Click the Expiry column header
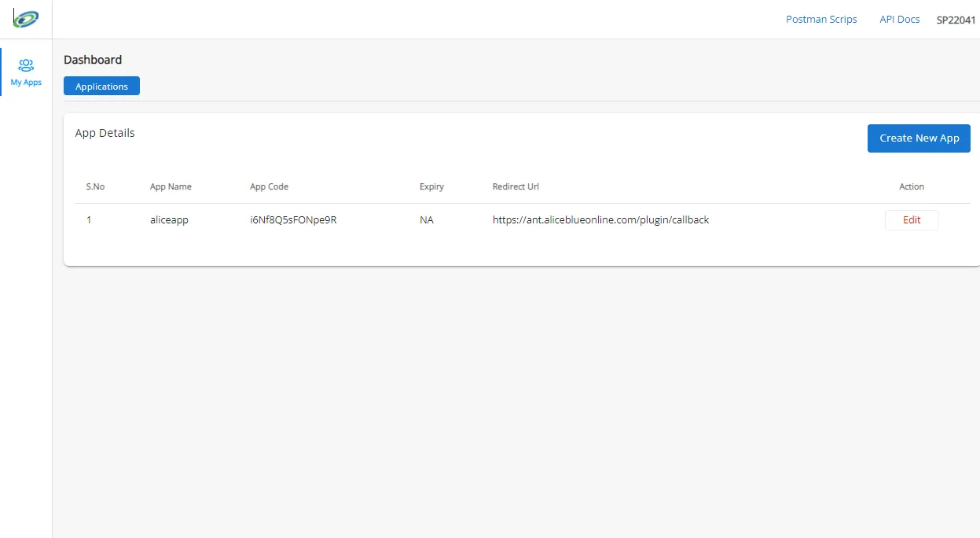980x538 pixels. 431,187
